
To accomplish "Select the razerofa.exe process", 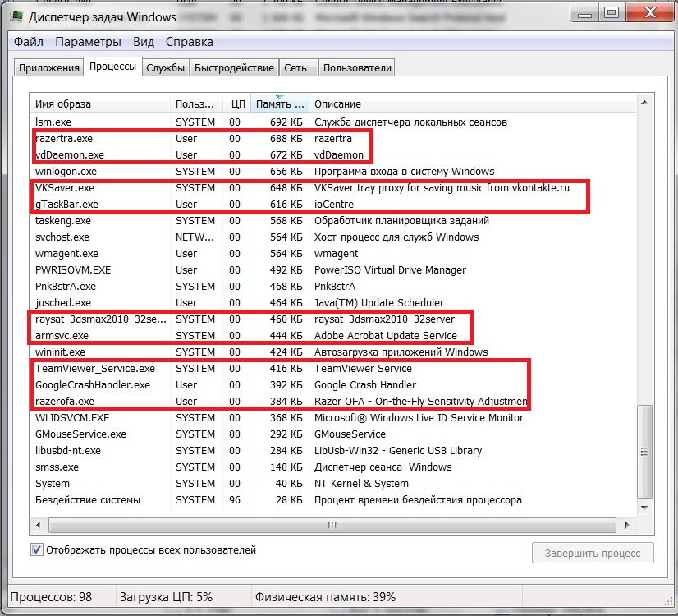I will (333, 402).
